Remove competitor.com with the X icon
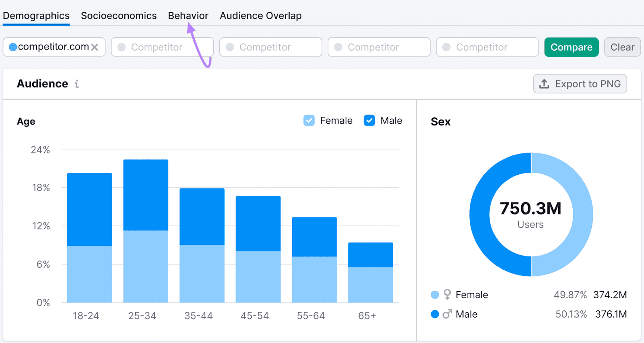This screenshot has width=644, height=343. [95, 48]
